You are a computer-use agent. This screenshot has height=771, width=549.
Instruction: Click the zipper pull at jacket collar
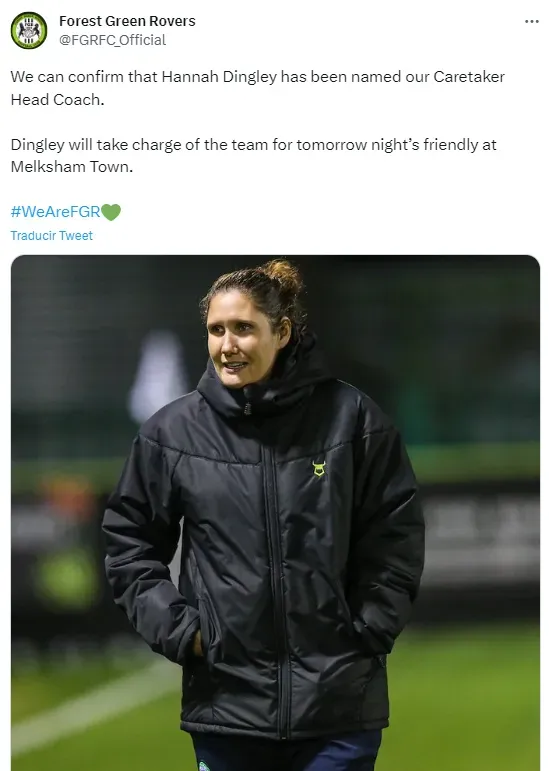click(x=248, y=408)
